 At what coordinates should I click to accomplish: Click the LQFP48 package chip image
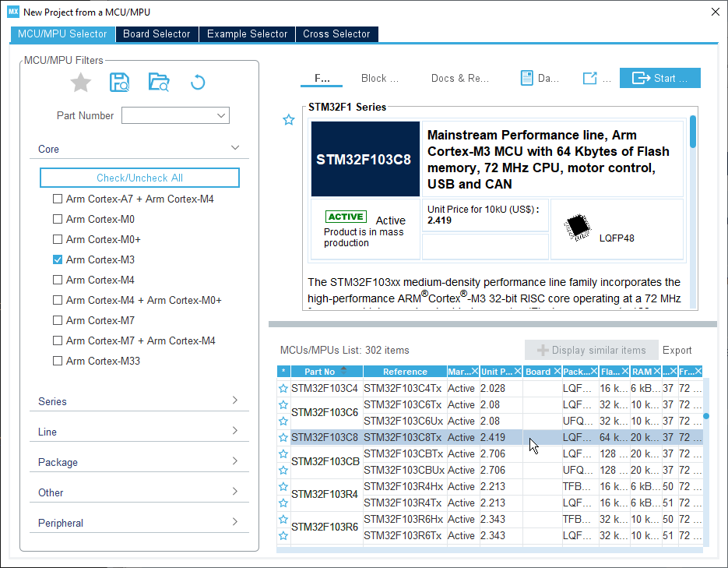click(577, 228)
